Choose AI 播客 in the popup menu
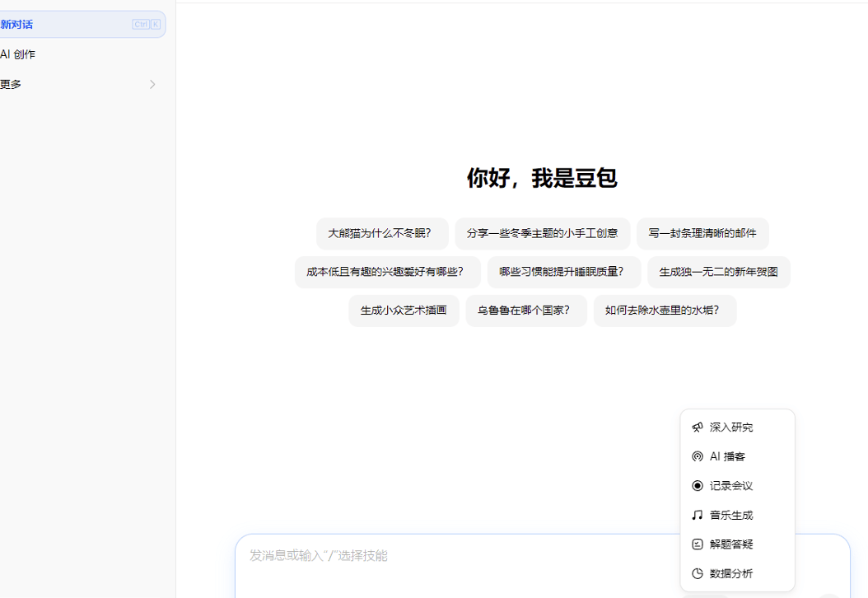 tap(737, 456)
